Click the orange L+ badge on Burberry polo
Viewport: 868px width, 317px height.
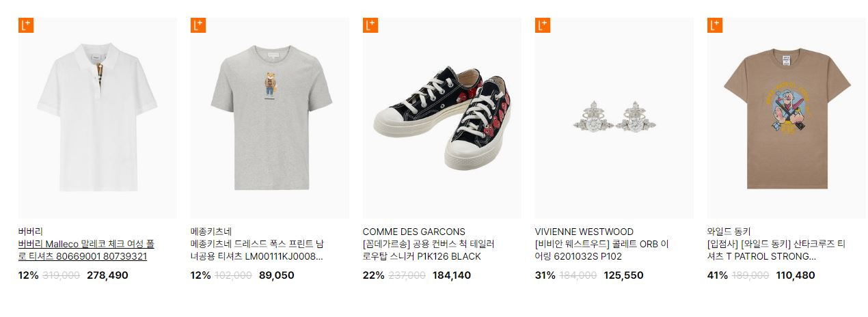pos(26,25)
